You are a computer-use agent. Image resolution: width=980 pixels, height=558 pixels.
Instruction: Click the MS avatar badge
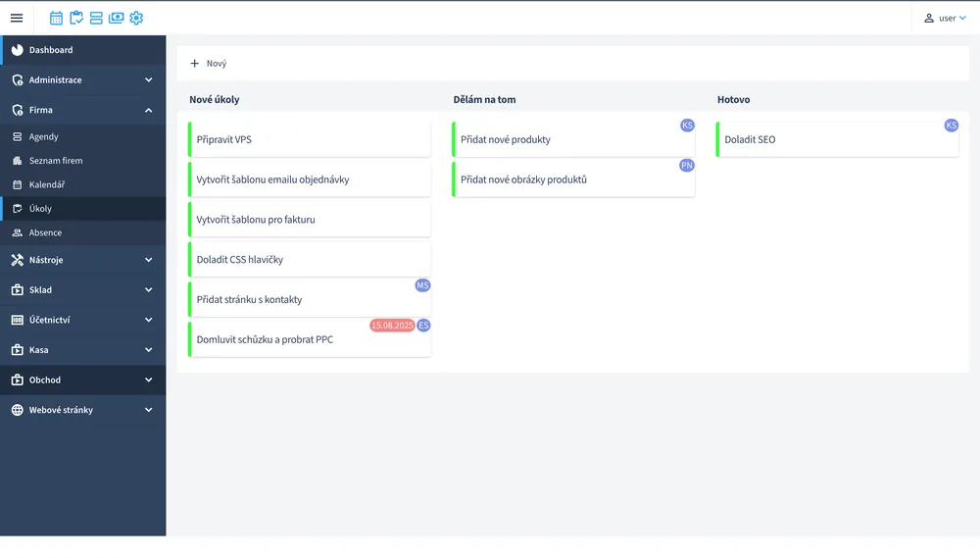point(422,285)
